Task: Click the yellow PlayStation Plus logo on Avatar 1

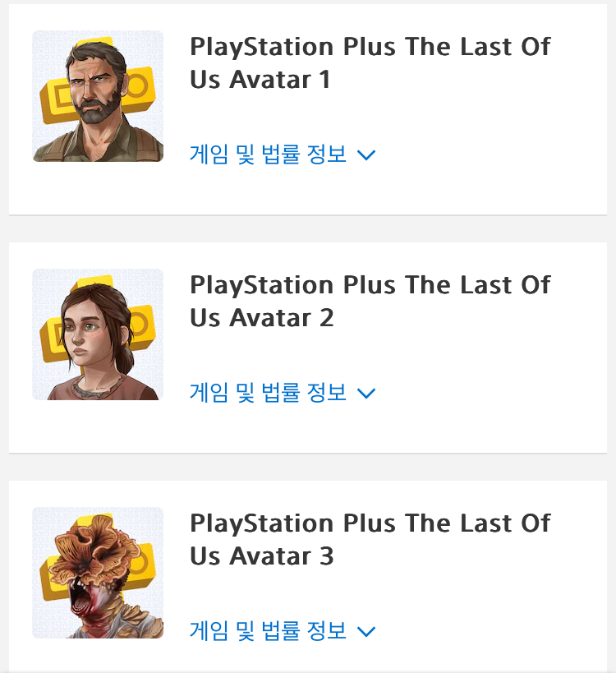Action: coord(57,99)
